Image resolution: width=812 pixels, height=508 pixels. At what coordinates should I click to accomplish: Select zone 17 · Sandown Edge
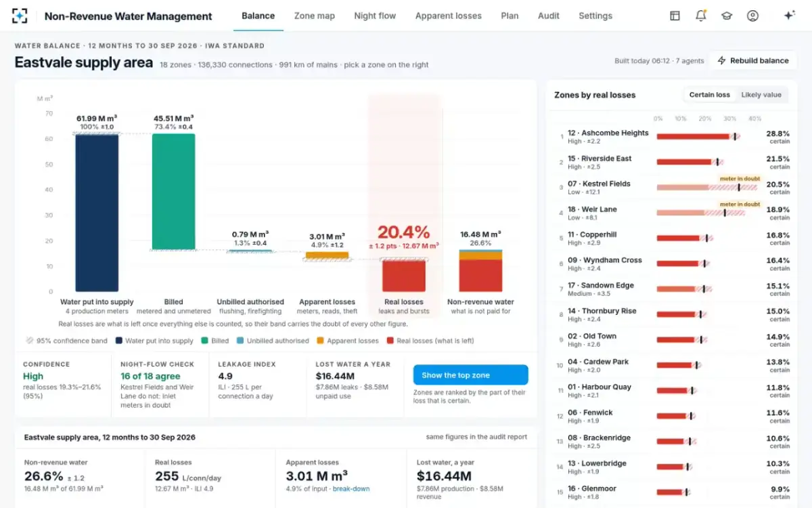(x=673, y=289)
